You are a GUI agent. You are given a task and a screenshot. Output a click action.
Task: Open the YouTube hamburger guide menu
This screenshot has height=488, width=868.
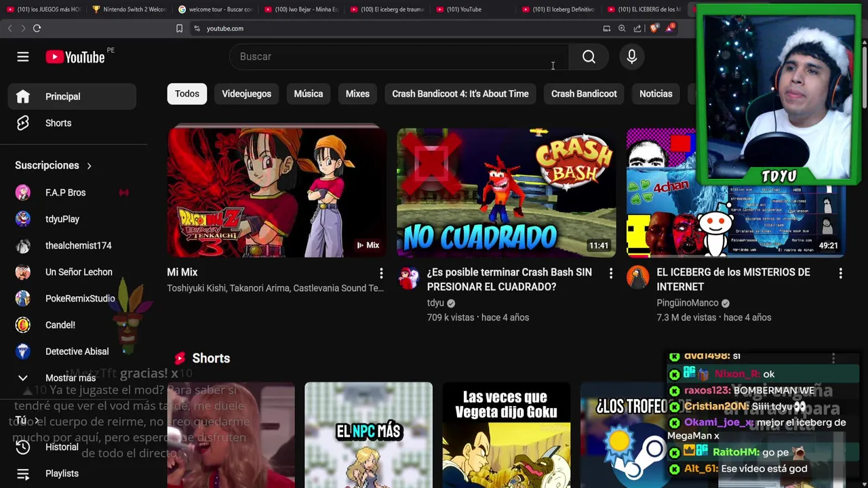[x=22, y=57]
